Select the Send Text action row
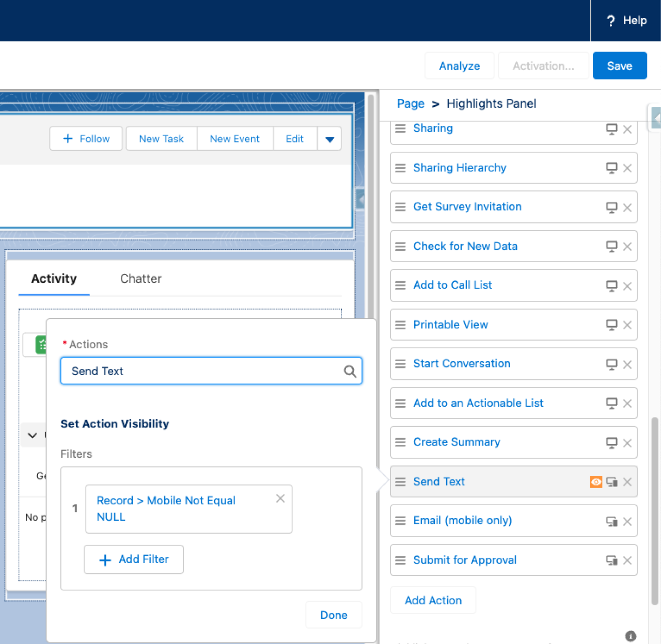 (513, 481)
